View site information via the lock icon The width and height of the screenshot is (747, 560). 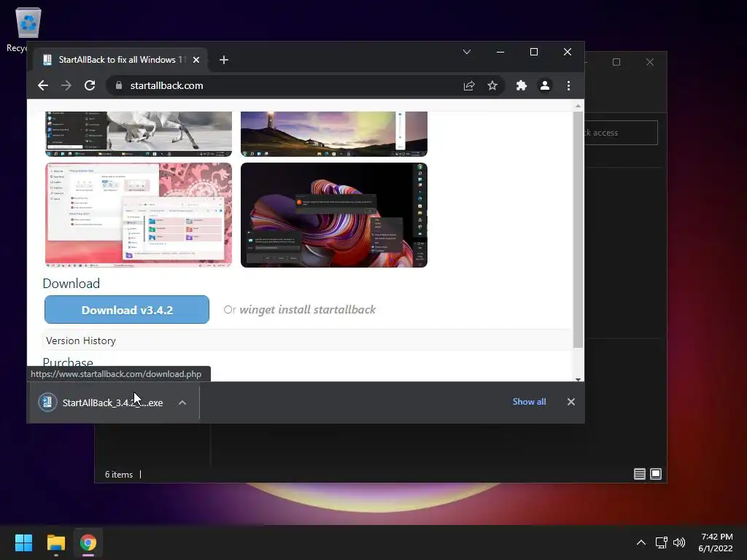119,86
